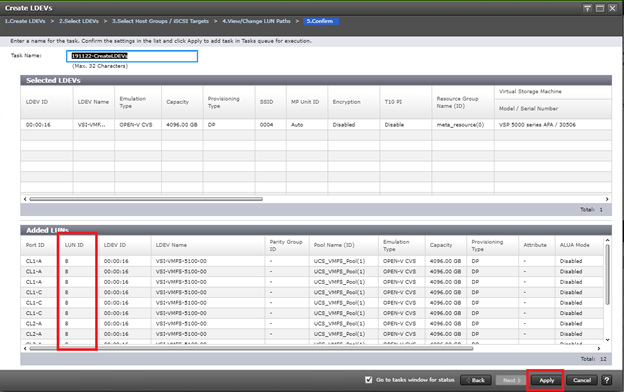This screenshot has width=624, height=392.
Task: Click Selected LDEVs left scroll arrow
Action: pyautogui.click(x=25, y=199)
